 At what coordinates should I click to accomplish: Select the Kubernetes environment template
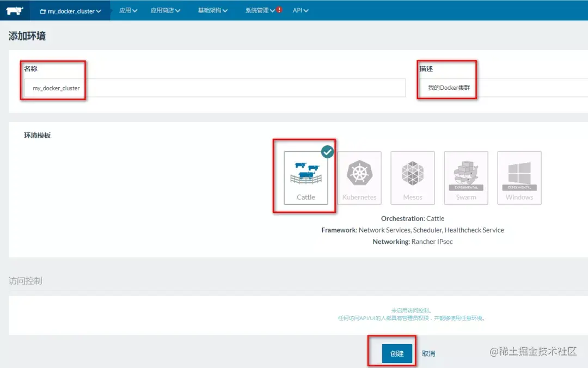[x=359, y=178]
